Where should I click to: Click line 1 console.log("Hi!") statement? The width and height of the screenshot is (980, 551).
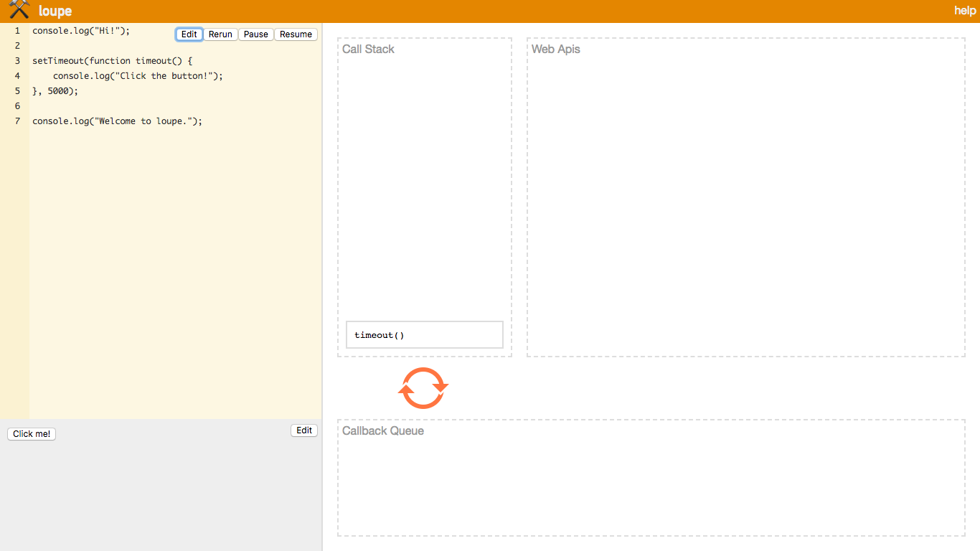[79, 30]
